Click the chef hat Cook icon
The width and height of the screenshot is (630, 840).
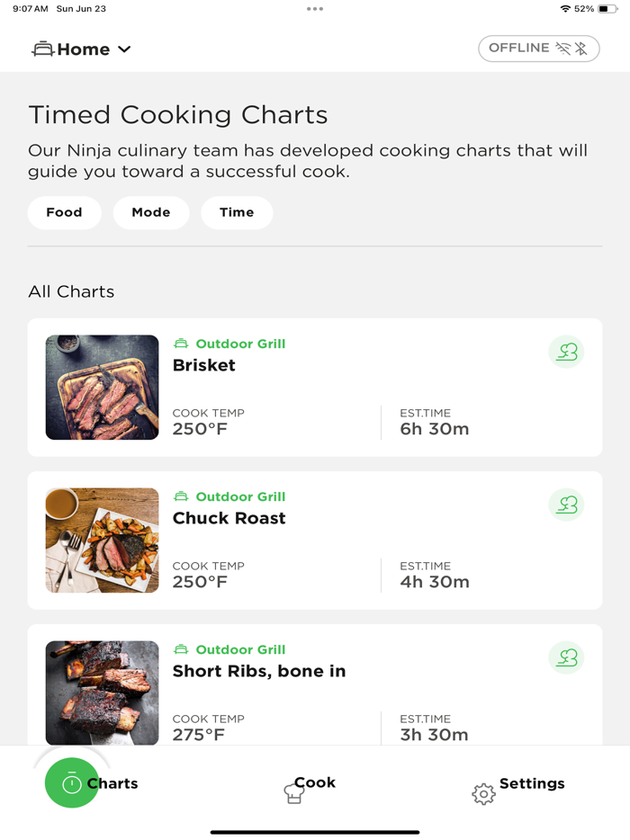pyautogui.click(x=293, y=792)
